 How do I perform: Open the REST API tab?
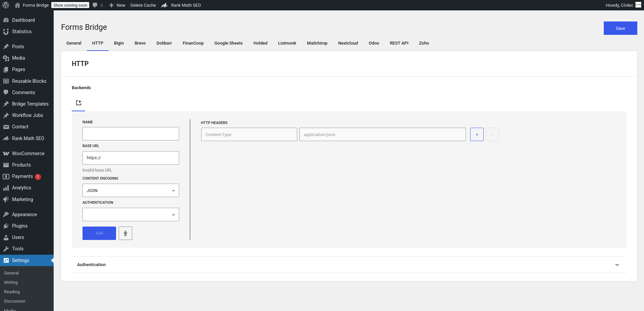point(399,43)
